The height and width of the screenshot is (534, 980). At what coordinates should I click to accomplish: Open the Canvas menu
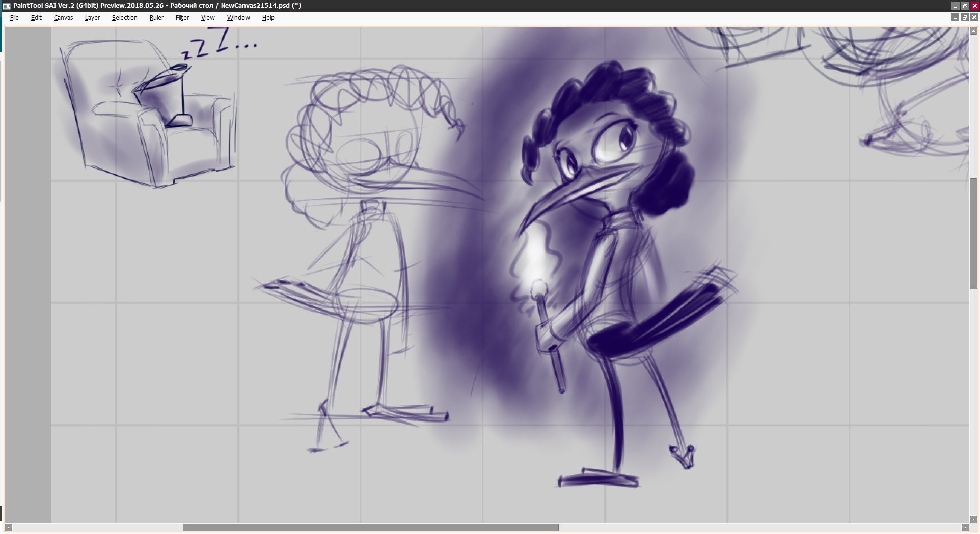[x=63, y=17]
